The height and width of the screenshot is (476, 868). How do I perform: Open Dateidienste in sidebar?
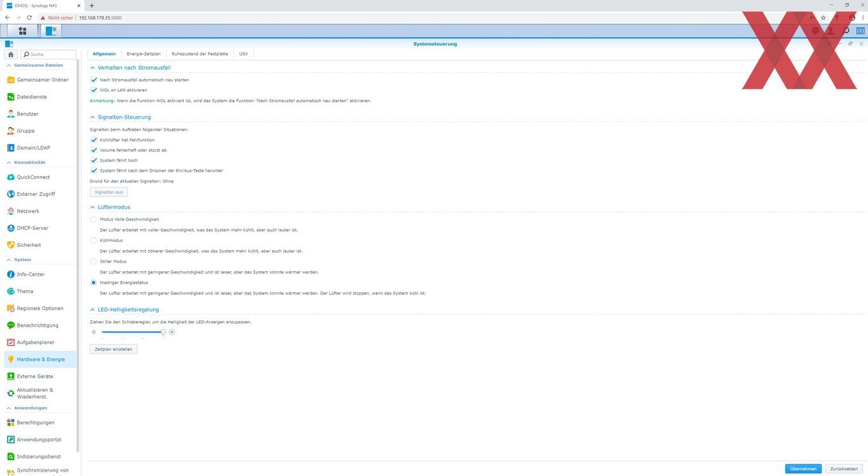click(40, 97)
